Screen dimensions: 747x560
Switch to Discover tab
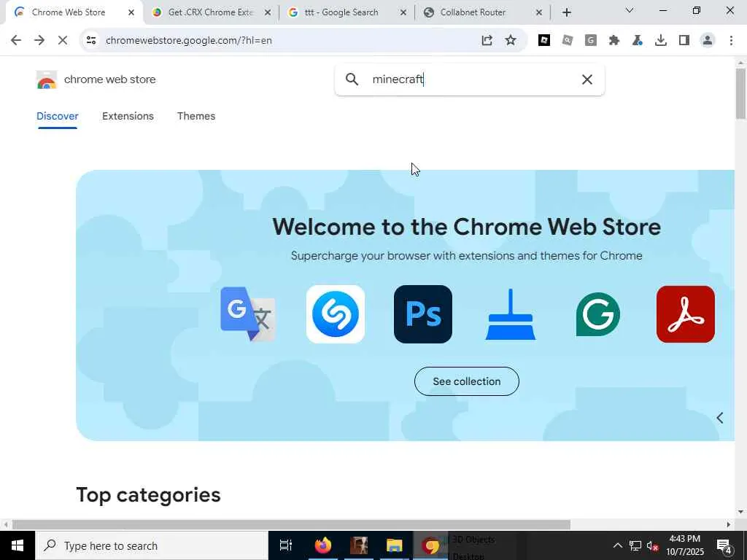coord(57,116)
